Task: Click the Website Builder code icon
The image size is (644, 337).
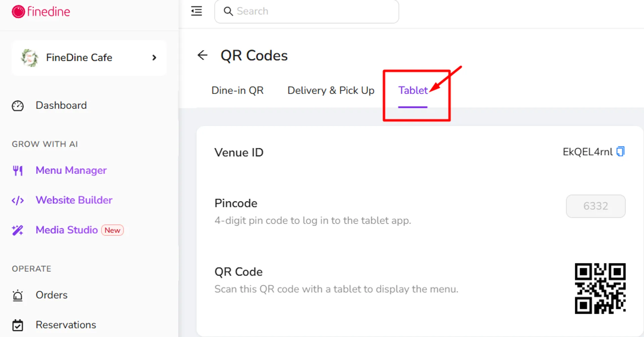Action: 18,200
